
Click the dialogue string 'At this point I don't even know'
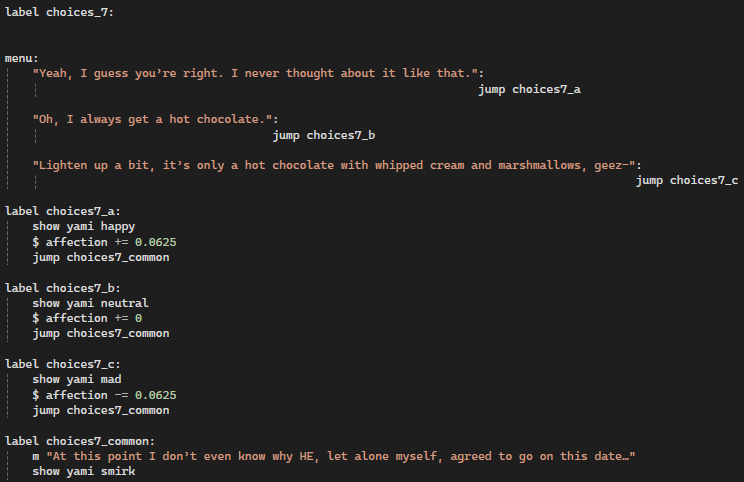coord(341,456)
